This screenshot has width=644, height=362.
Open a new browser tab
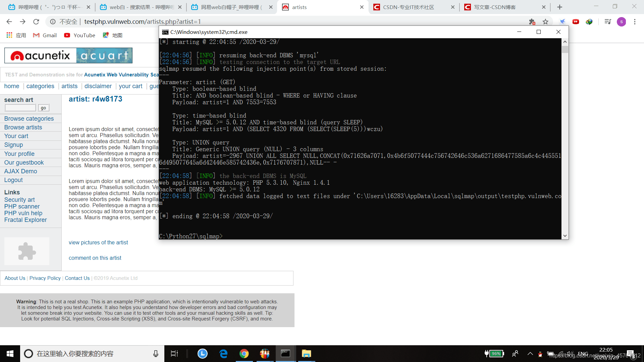[559, 7]
